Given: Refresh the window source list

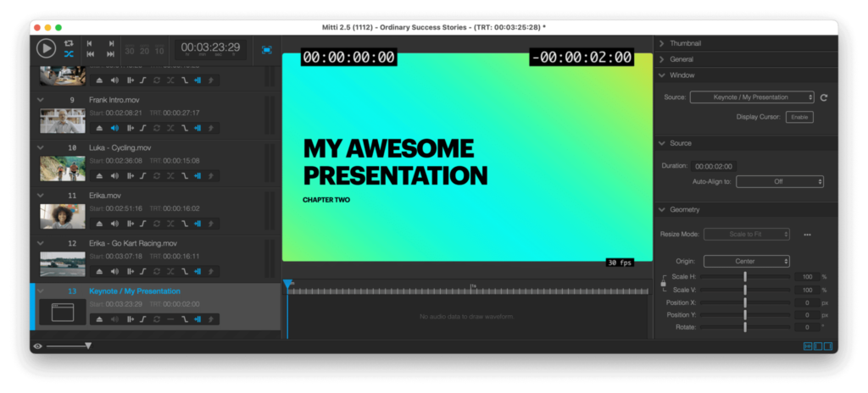Looking at the screenshot, I should tap(823, 97).
